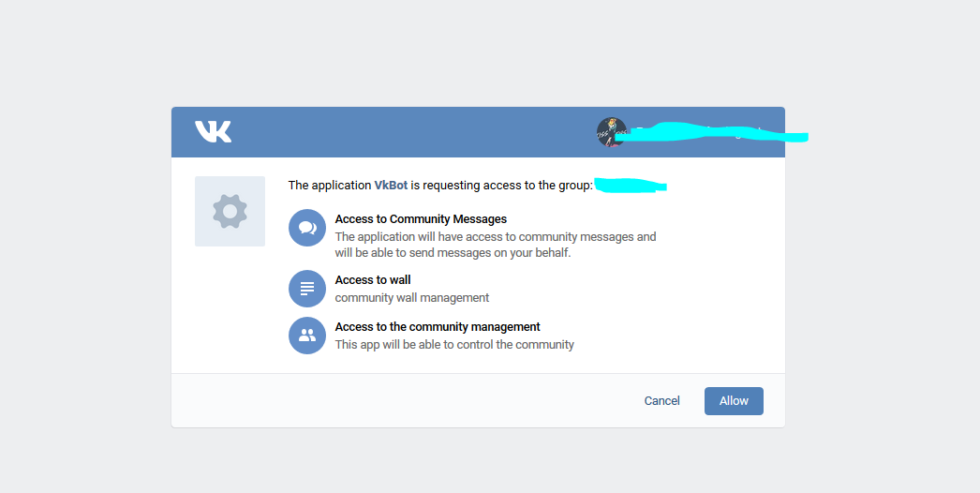Select the 'Access to Community Messages' heading

click(421, 219)
